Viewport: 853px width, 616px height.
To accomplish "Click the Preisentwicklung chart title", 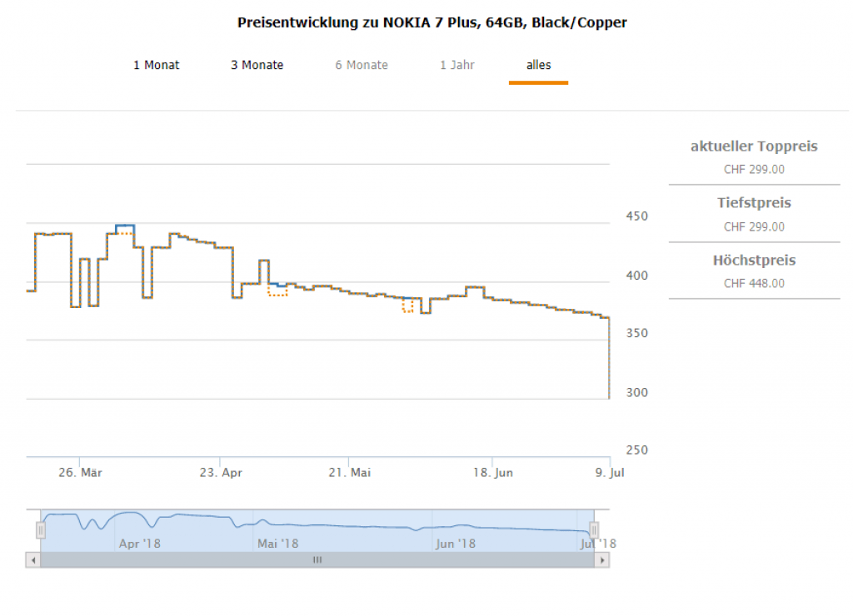I will click(x=431, y=22).
